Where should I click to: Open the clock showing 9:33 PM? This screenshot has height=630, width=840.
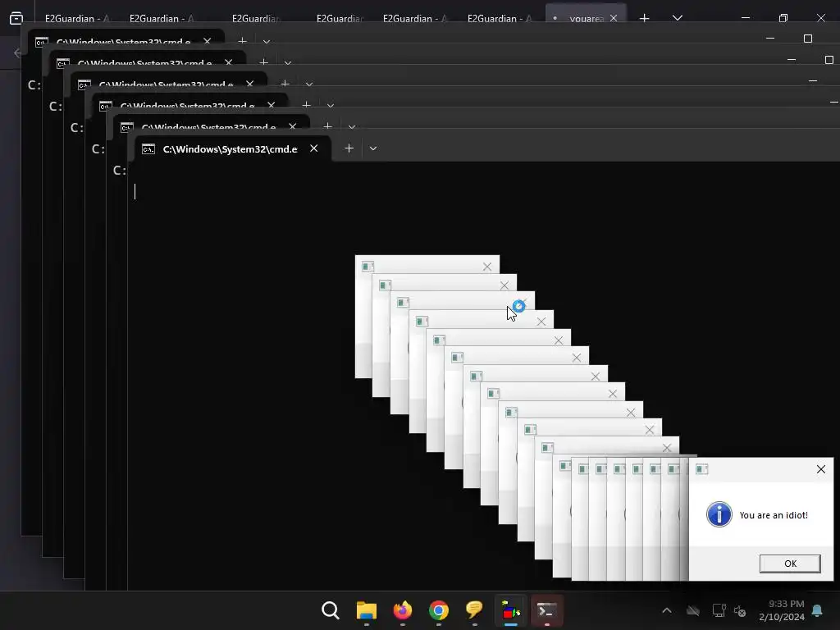(782, 610)
